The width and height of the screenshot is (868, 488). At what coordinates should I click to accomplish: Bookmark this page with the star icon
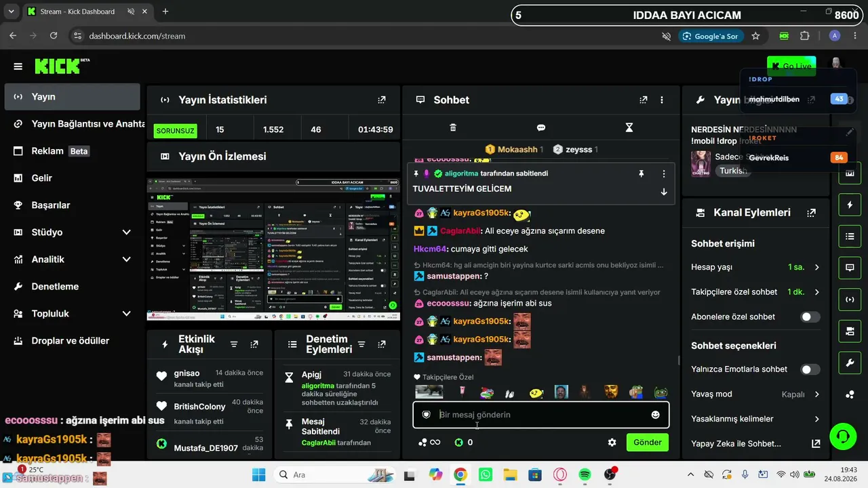755,36
